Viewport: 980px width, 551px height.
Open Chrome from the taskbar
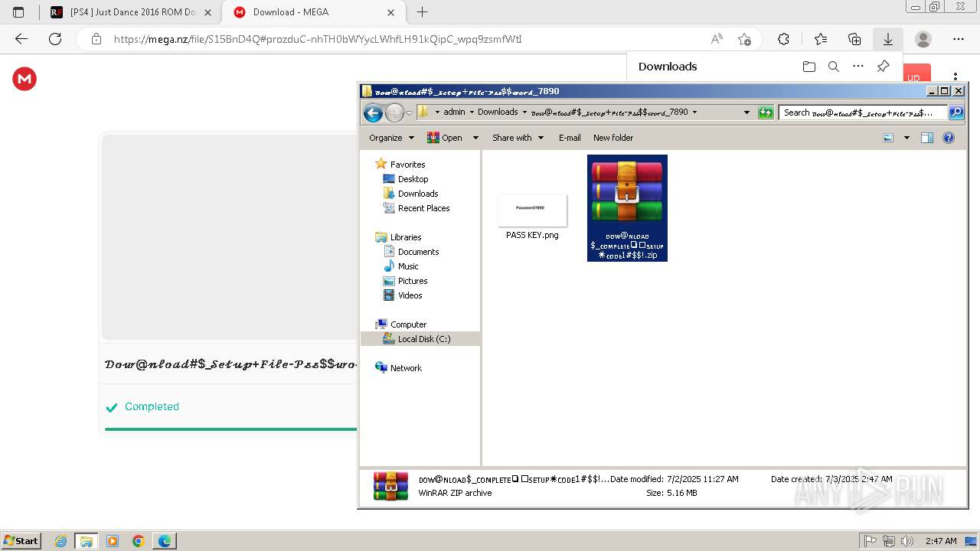139,541
